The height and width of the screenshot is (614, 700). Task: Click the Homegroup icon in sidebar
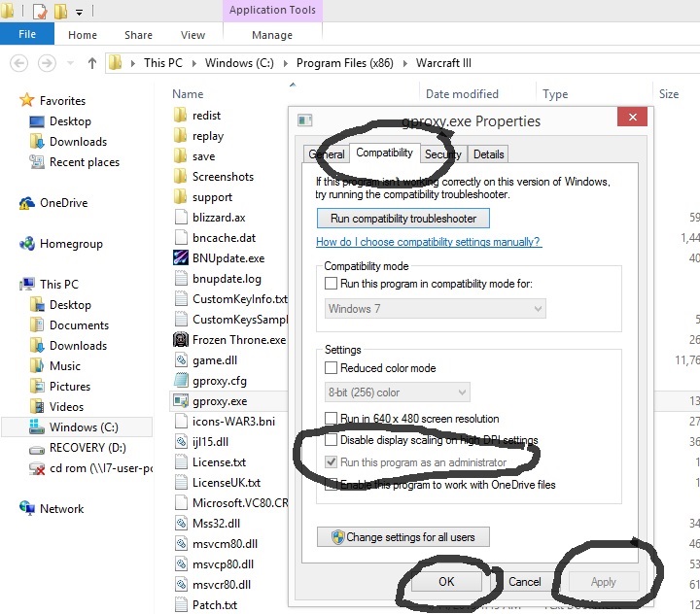[x=27, y=244]
